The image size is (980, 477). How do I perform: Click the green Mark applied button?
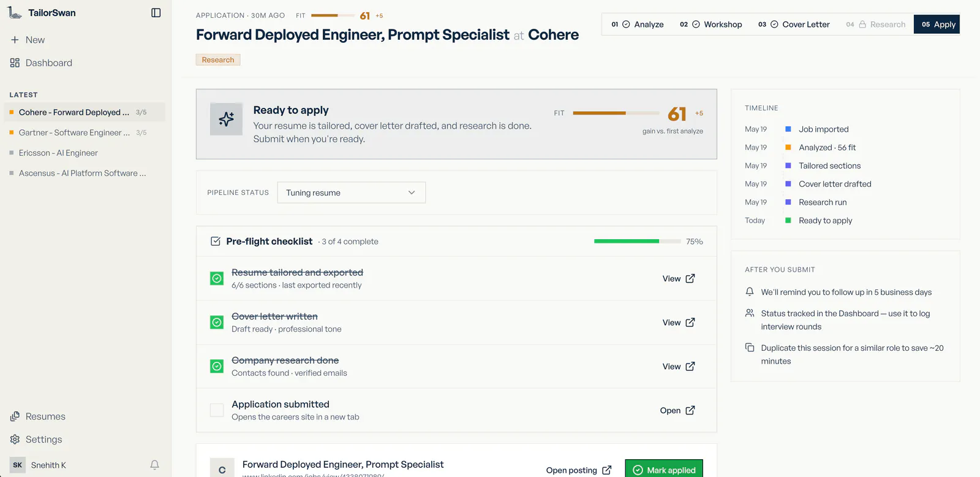pos(664,468)
